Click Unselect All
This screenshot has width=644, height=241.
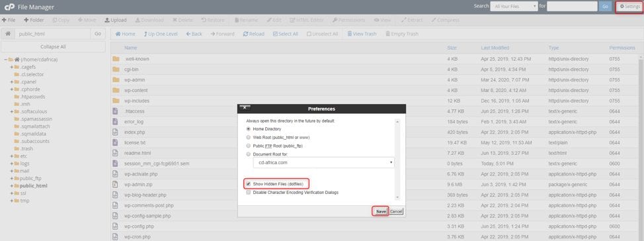(x=323, y=34)
